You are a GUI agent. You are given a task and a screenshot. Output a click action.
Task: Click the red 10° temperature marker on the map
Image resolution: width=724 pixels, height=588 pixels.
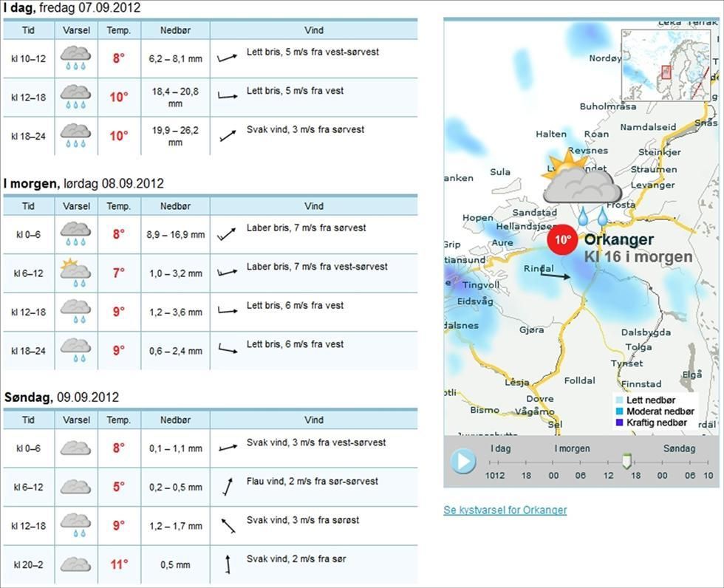pyautogui.click(x=562, y=239)
